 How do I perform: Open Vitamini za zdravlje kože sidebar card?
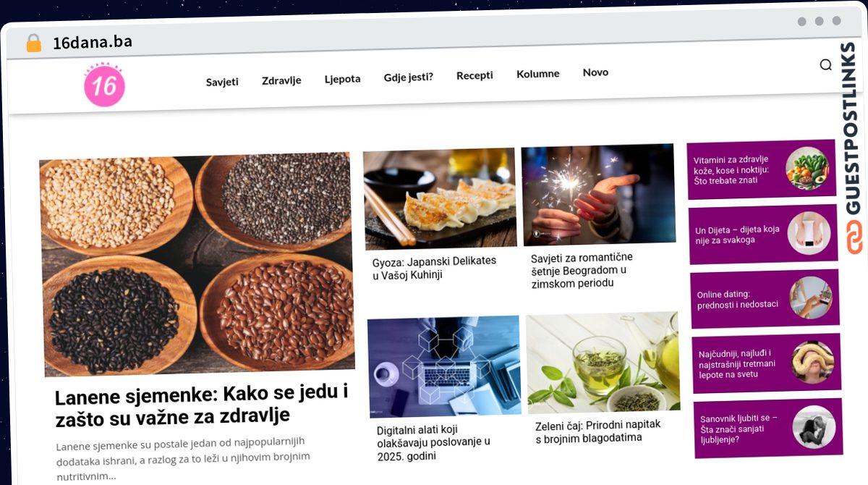762,169
